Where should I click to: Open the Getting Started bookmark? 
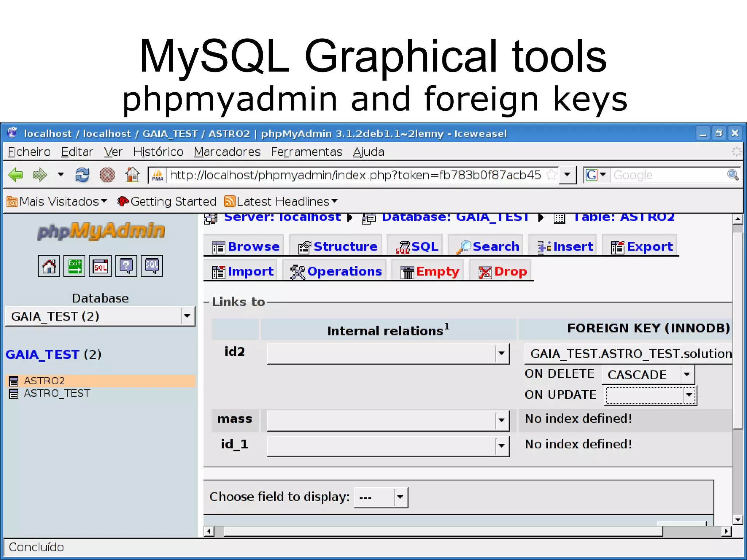[167, 201]
